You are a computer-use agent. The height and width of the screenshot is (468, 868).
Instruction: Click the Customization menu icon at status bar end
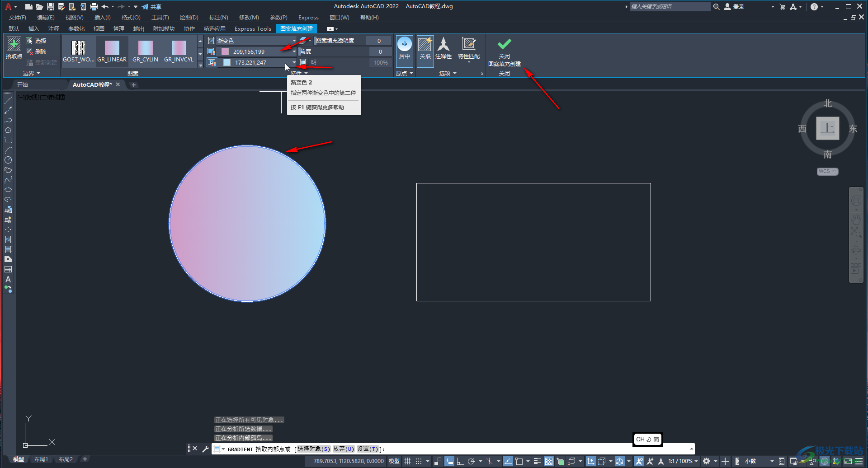[x=859, y=461]
